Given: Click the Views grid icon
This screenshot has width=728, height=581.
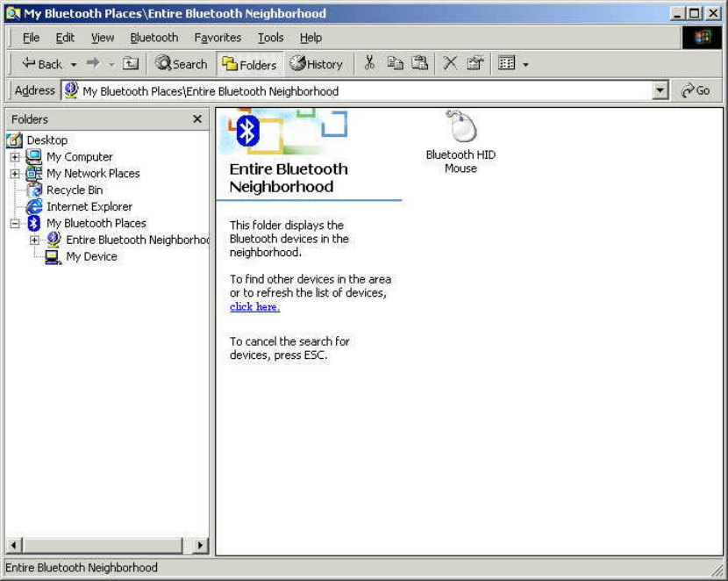Looking at the screenshot, I should pos(507,63).
